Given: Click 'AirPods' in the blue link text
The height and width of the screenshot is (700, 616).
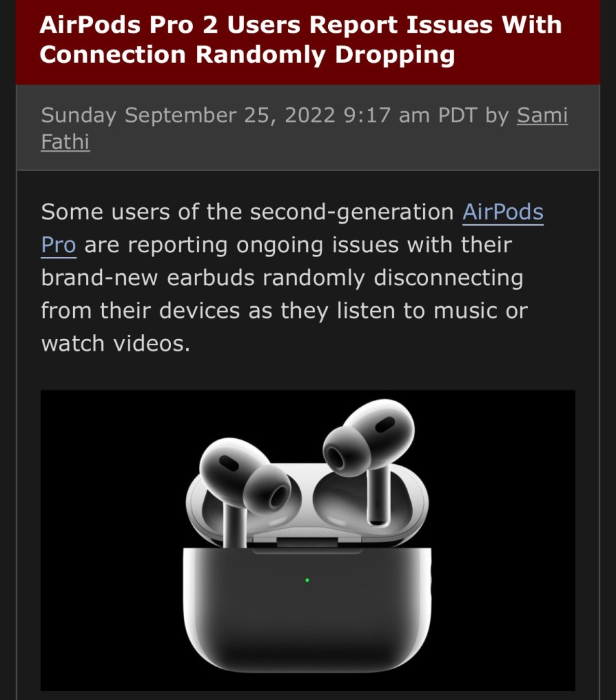Looking at the screenshot, I should (503, 212).
